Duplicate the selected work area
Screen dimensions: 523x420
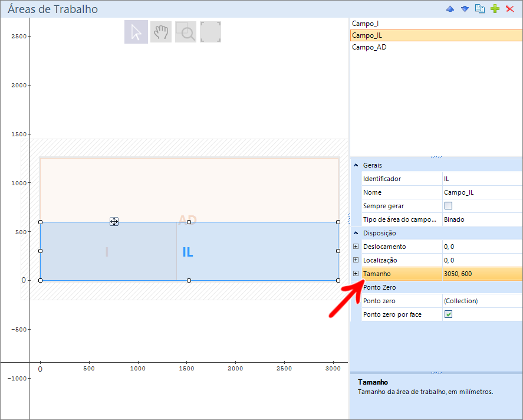click(479, 9)
